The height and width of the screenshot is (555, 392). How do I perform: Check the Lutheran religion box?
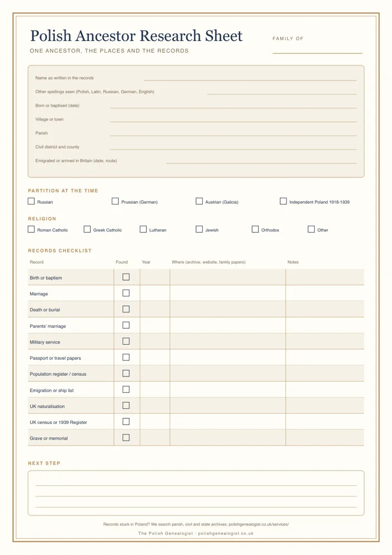click(x=143, y=229)
